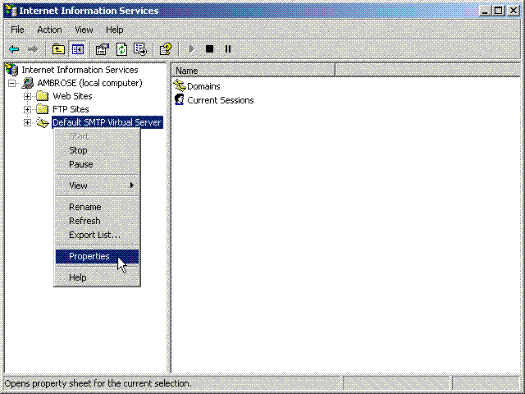
Task: Click the Internet Information Services root icon
Action: click(11, 70)
